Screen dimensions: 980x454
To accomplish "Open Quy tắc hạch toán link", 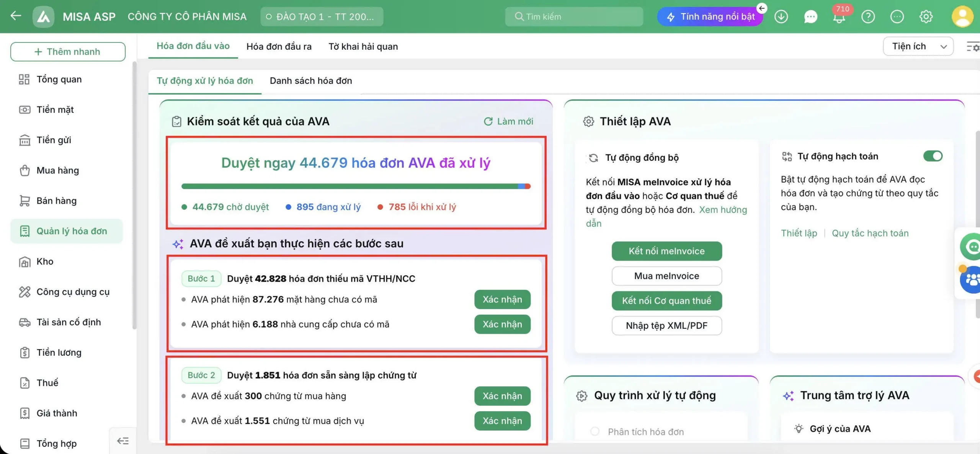I will (870, 233).
